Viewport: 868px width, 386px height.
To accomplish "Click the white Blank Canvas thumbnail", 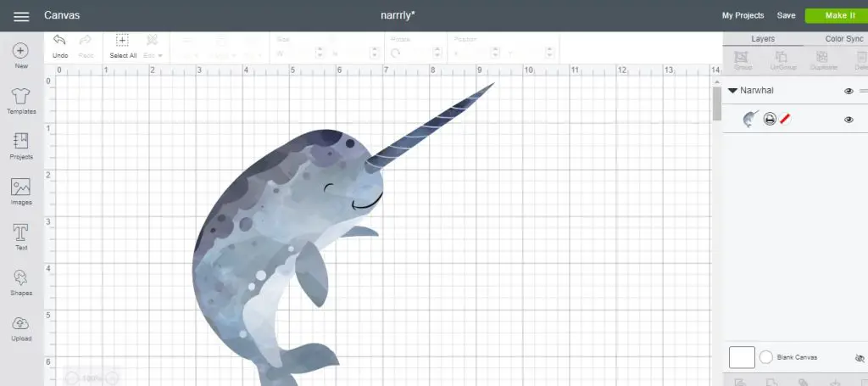I will click(x=742, y=357).
